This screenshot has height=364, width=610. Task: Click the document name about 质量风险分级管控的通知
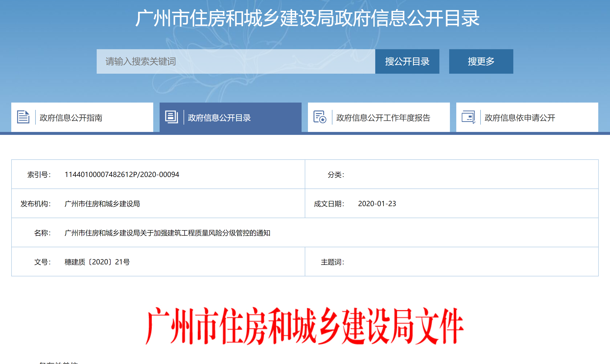pyautogui.click(x=167, y=233)
